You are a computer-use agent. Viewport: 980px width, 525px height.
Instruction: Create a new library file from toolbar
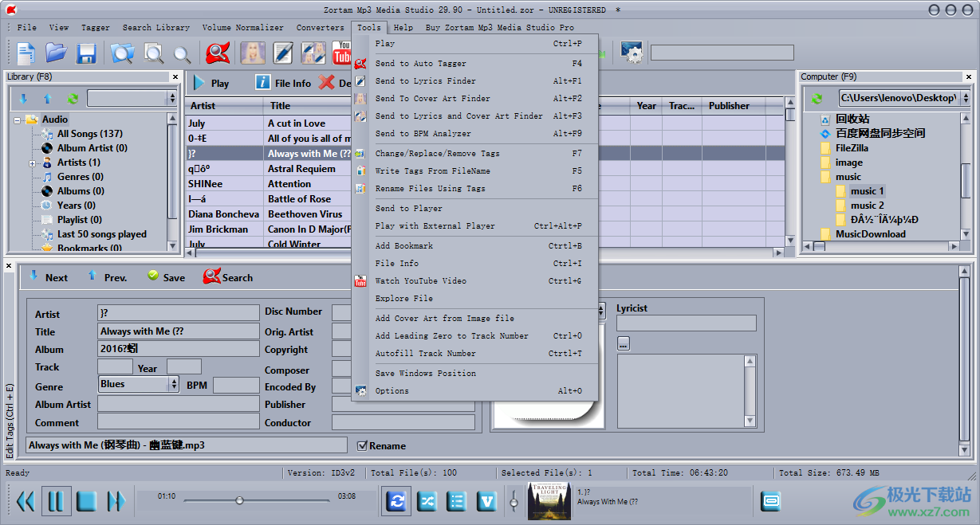point(26,53)
